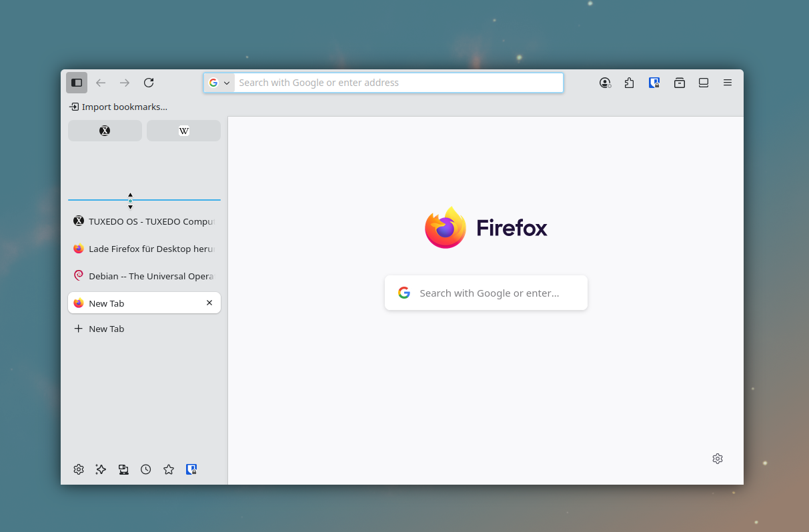
Task: Open the application hamburger menu
Action: [728, 83]
